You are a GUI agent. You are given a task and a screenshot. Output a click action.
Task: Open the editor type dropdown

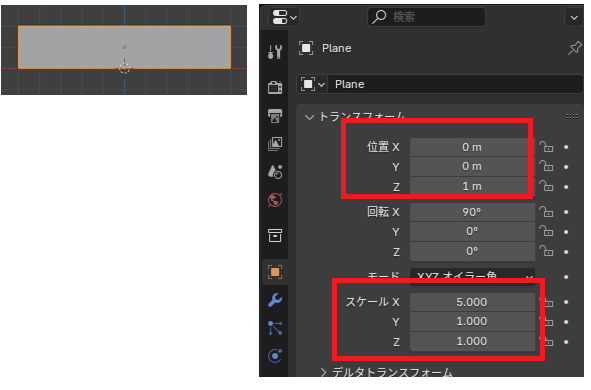(284, 17)
